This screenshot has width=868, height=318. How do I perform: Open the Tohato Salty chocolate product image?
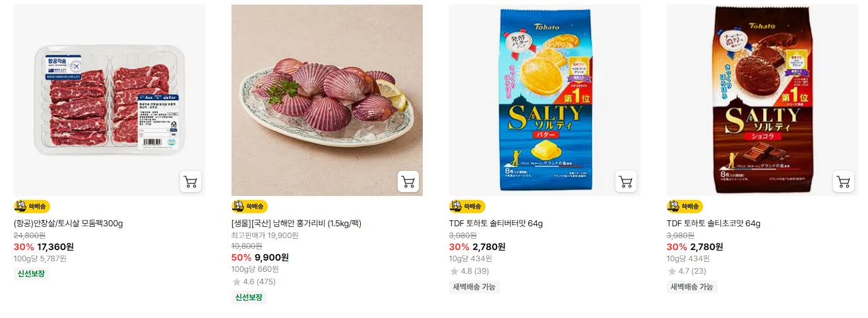(x=762, y=100)
